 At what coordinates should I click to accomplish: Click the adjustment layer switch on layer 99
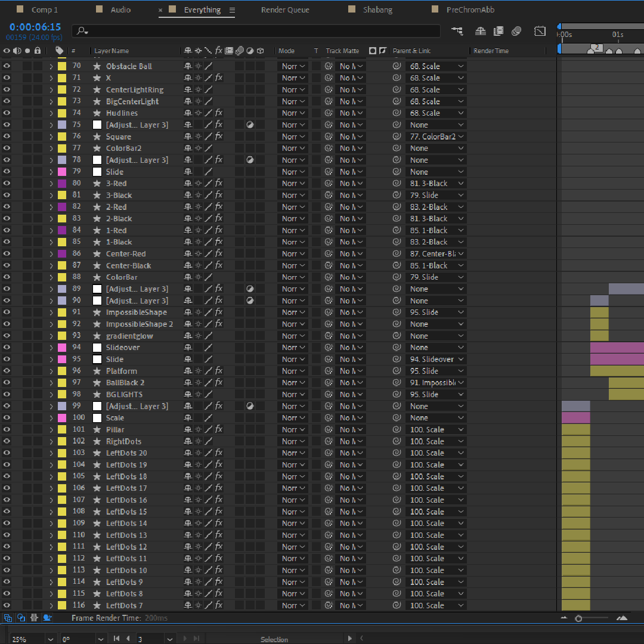tap(250, 406)
